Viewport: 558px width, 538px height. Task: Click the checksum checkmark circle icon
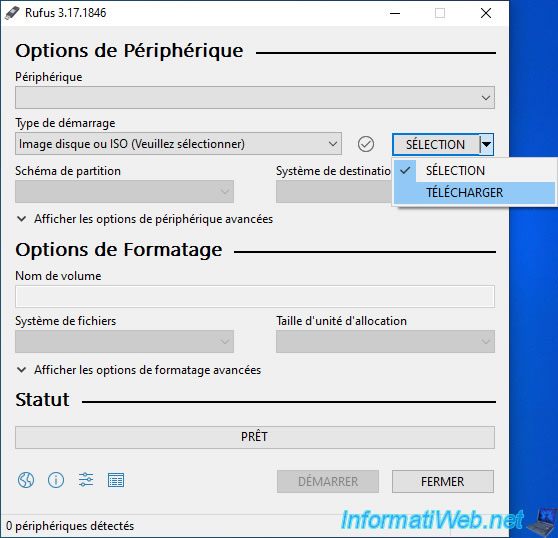coord(365,144)
